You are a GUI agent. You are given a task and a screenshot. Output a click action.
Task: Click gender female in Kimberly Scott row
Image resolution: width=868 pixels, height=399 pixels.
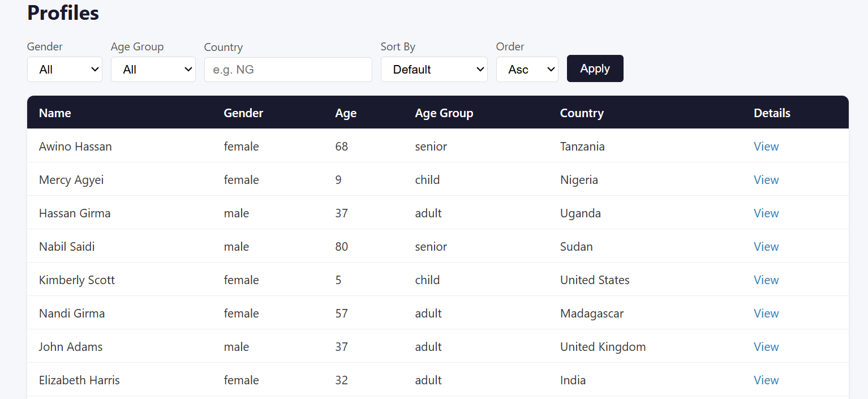(241, 280)
